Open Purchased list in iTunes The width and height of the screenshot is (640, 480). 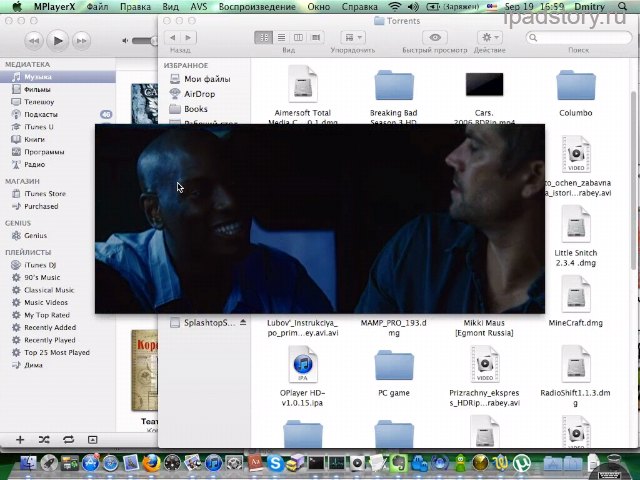tap(41, 206)
